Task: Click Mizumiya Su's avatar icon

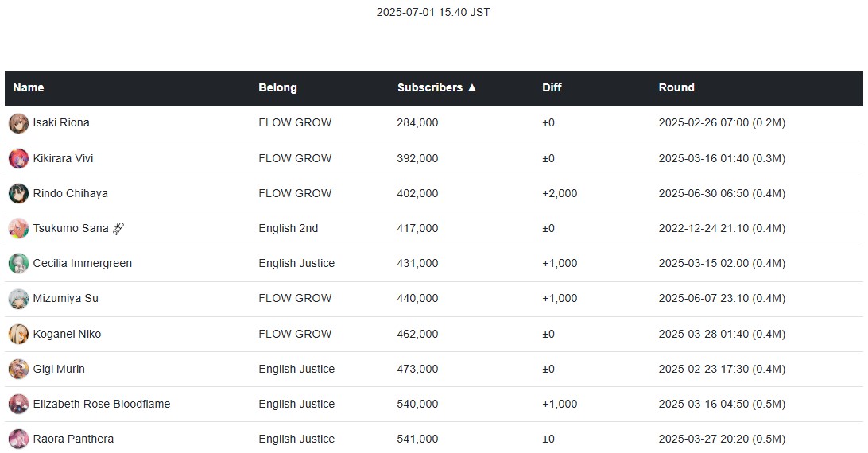Action: (18, 299)
